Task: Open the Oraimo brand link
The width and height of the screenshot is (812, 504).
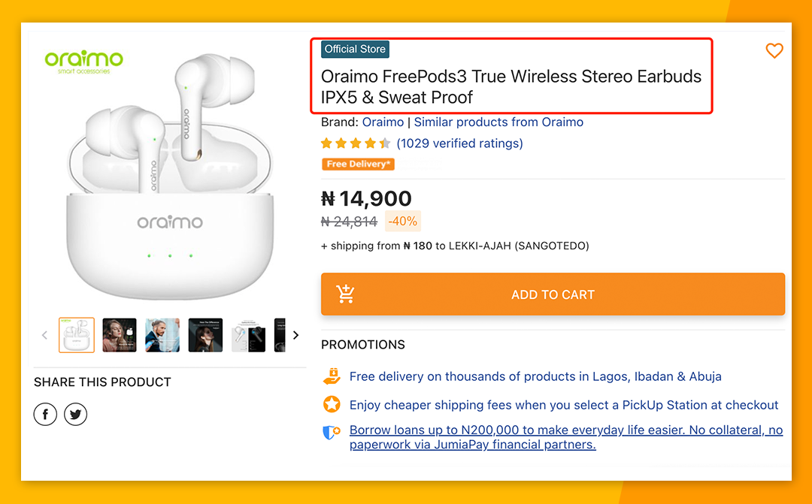Action: point(383,122)
